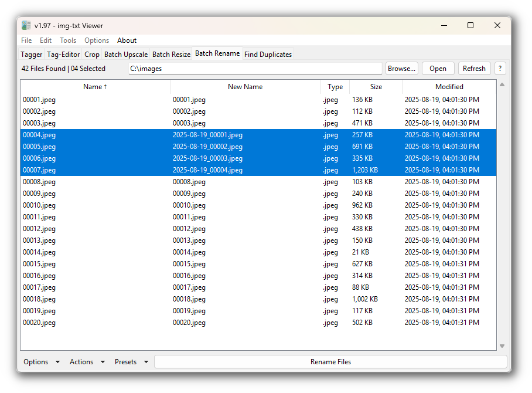This screenshot has height=393, width=532.
Task: Click new name 2025-08-19_00003.jpeg
Action: pos(207,158)
